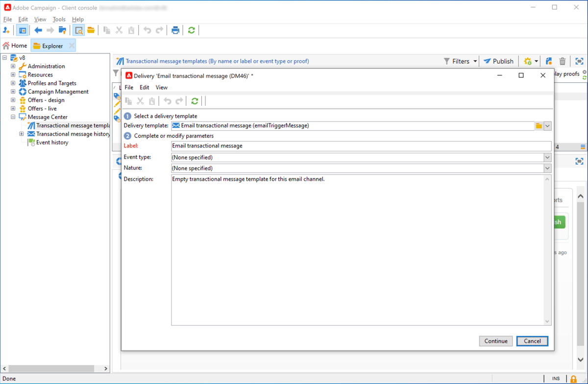
Task: Expand the Administration tree node
Action: pos(13,66)
